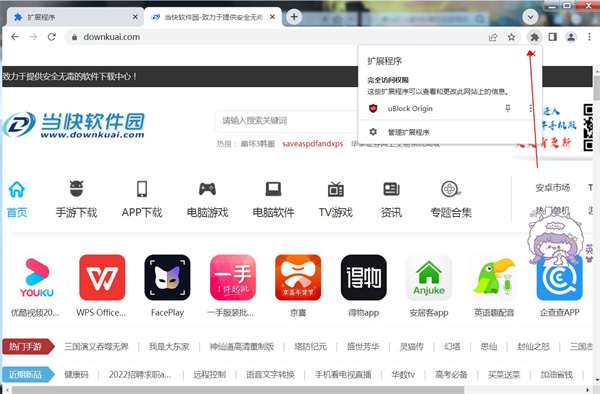Open the Youku app icon
Screen dimensions: 600x394
(x=36, y=277)
